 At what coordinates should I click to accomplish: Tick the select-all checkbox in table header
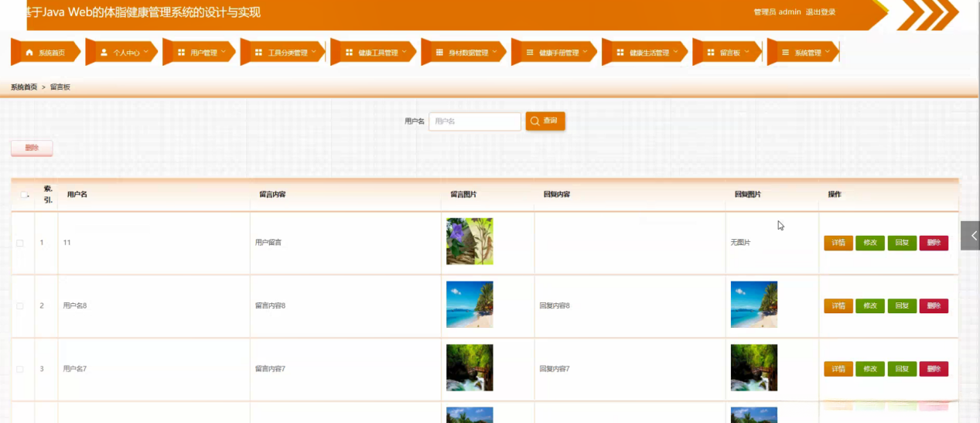click(x=24, y=195)
